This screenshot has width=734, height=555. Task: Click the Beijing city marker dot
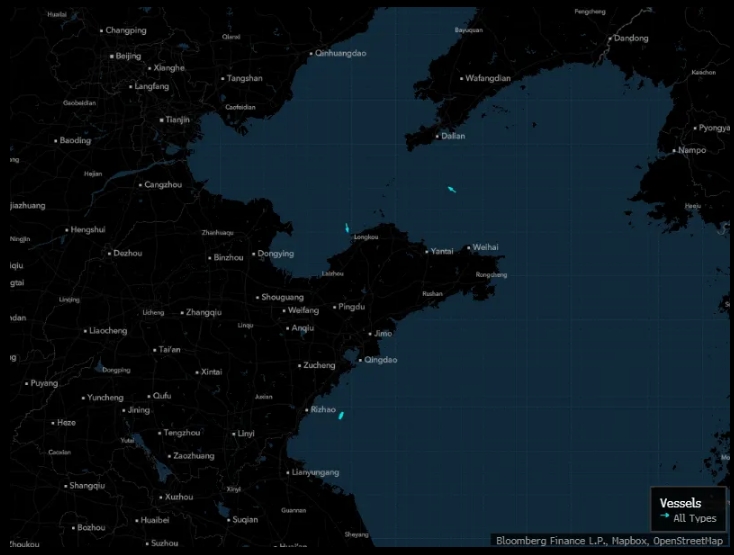point(112,56)
